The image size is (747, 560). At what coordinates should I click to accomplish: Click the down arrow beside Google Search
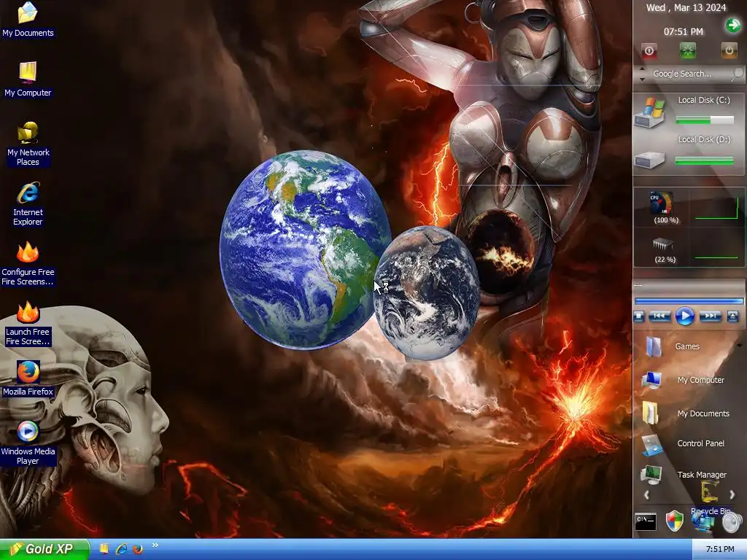[x=642, y=79]
